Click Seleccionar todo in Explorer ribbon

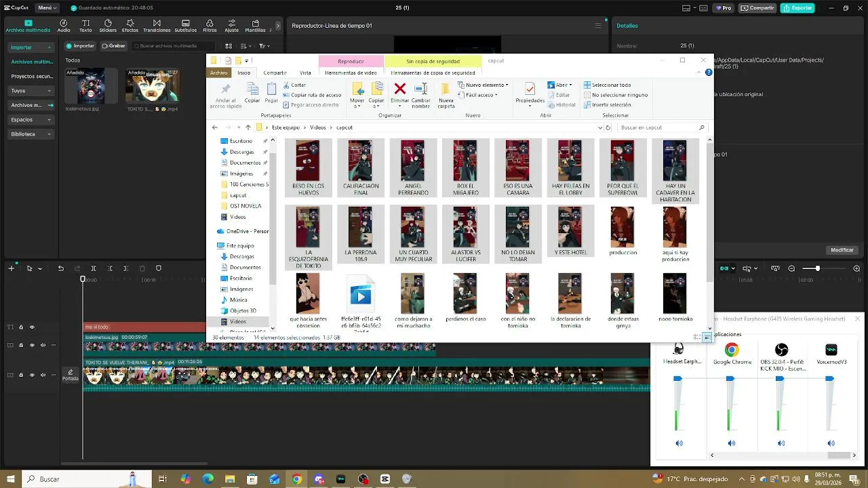606,85
